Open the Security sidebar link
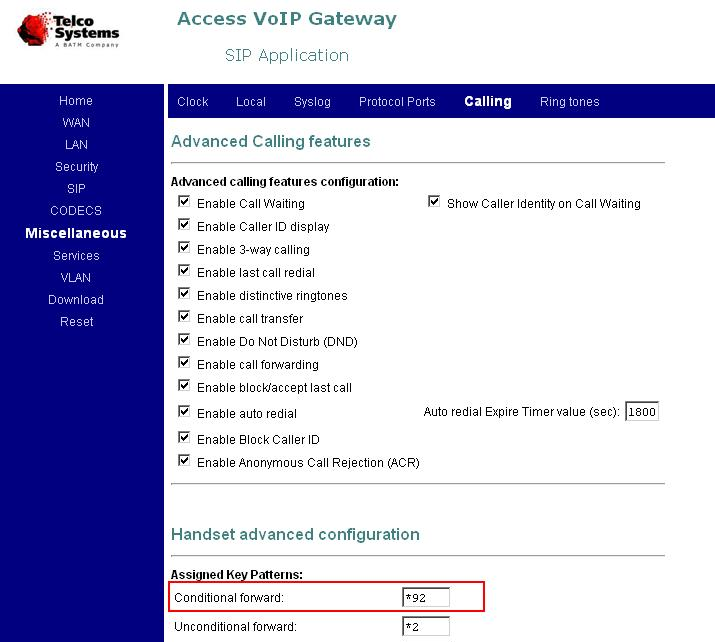Image resolution: width=715 pixels, height=642 pixels. click(77, 167)
